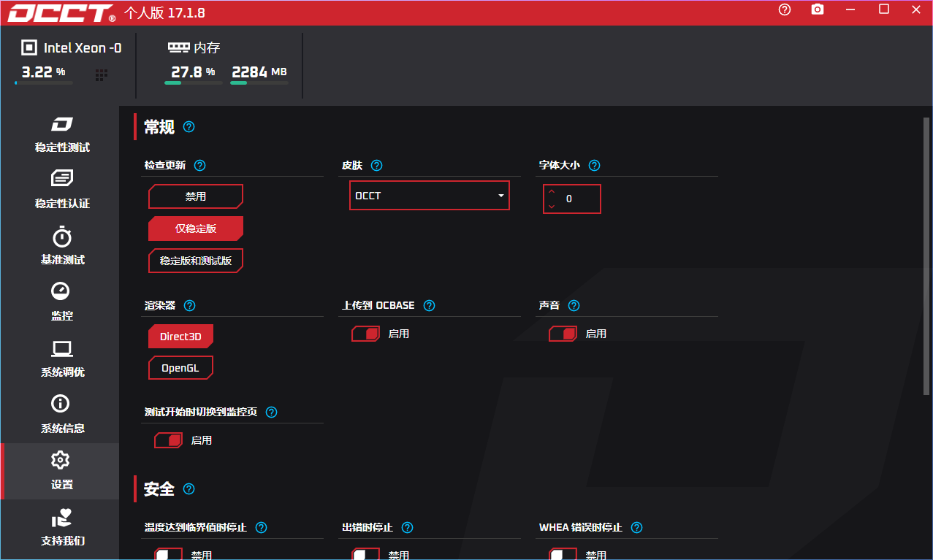Show help for the 安全 section
The width and height of the screenshot is (933, 560).
[189, 489]
